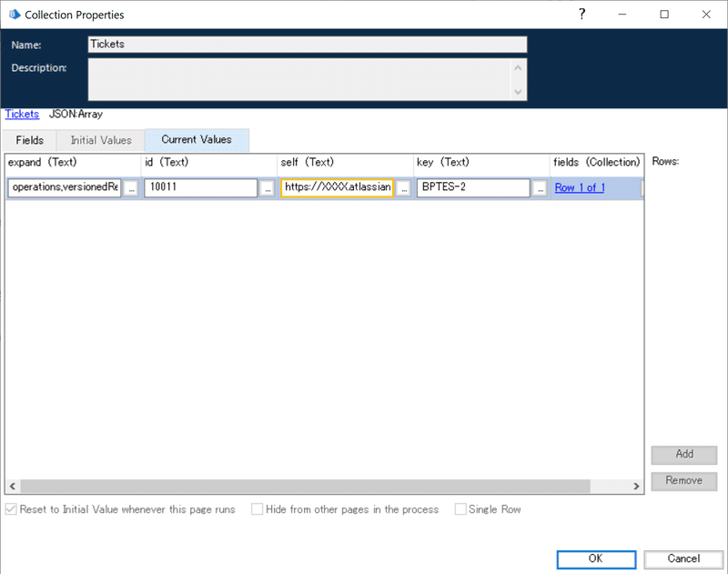The height and width of the screenshot is (574, 728).
Task: Click the expand (Text) column header
Action: (x=73, y=163)
